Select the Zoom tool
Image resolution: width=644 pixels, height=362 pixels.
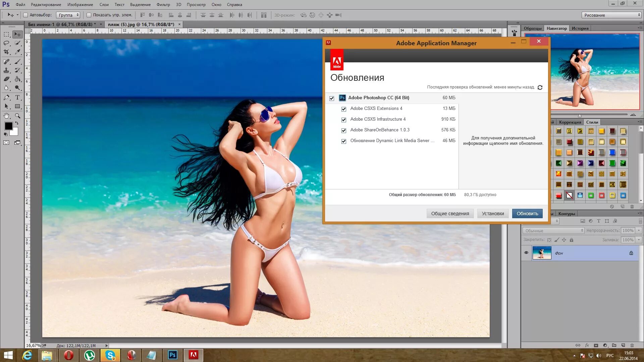(17, 116)
